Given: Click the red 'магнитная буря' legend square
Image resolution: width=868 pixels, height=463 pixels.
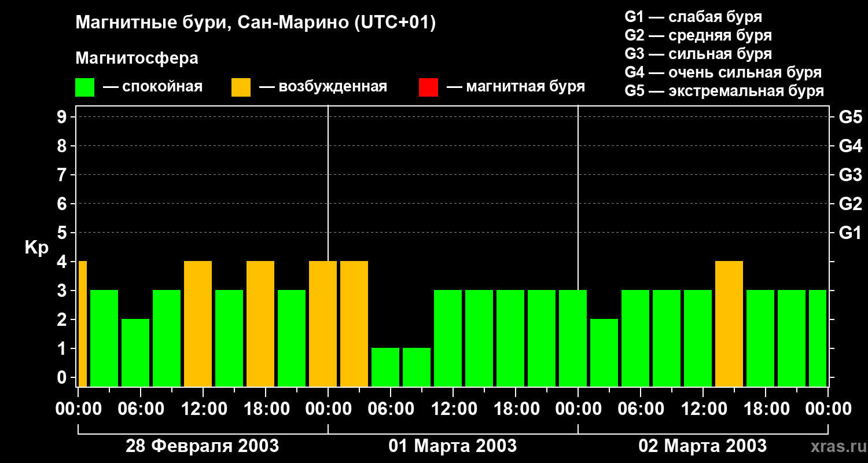Looking at the screenshot, I should (x=428, y=87).
